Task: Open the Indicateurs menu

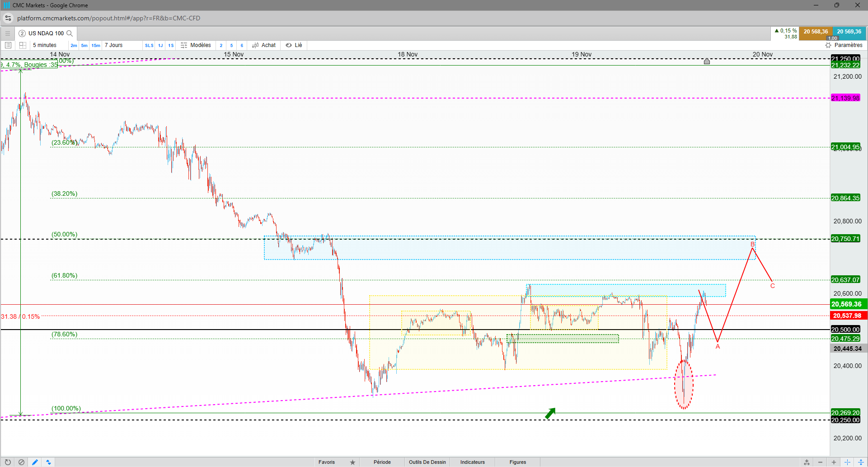Action: click(x=473, y=462)
